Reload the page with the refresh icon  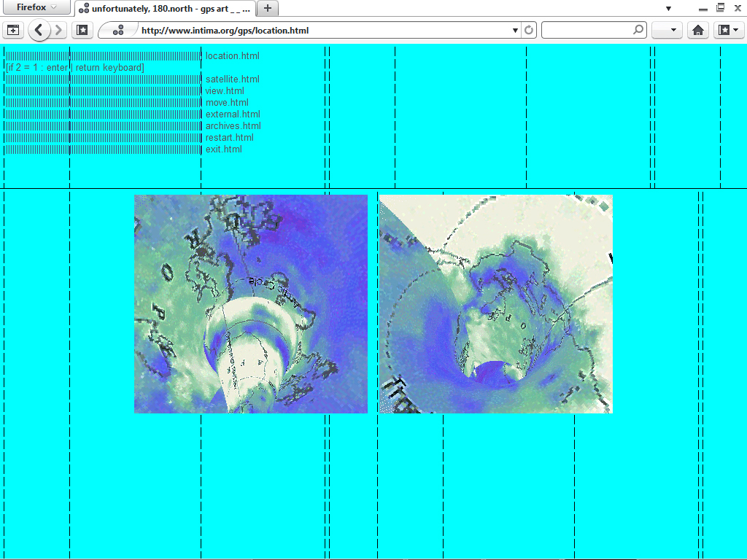click(x=529, y=31)
